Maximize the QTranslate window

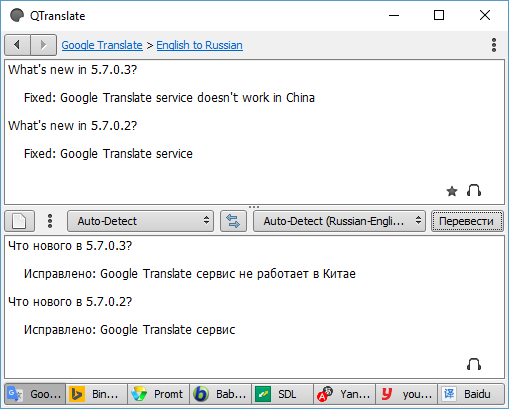tap(439, 15)
